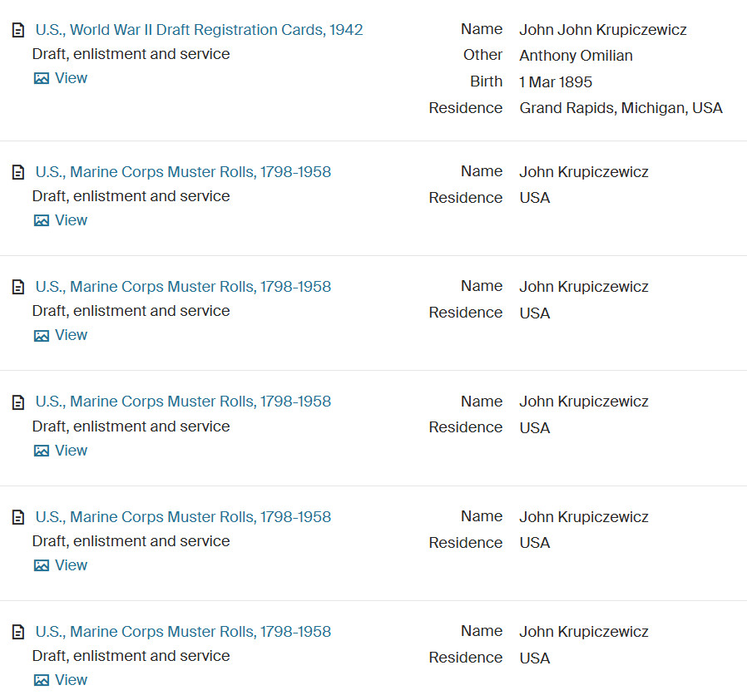Screen dimensions: 747x700
Task: Open the second Marine Corps Muster Rolls result
Action: click(x=183, y=287)
